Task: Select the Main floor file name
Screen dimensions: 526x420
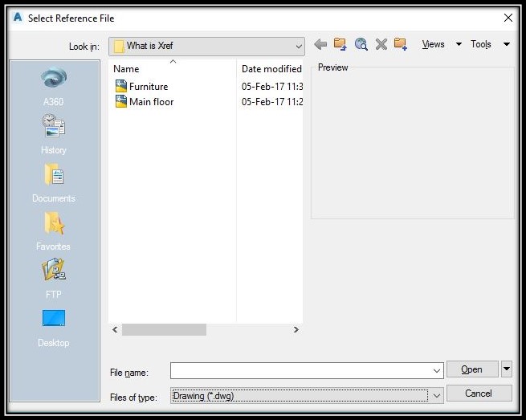Action: click(x=152, y=102)
